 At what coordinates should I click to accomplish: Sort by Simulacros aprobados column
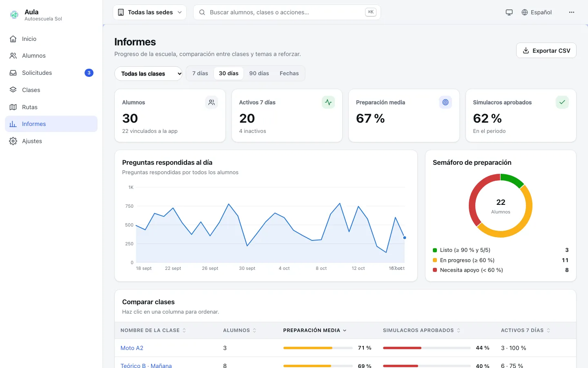[x=422, y=330]
